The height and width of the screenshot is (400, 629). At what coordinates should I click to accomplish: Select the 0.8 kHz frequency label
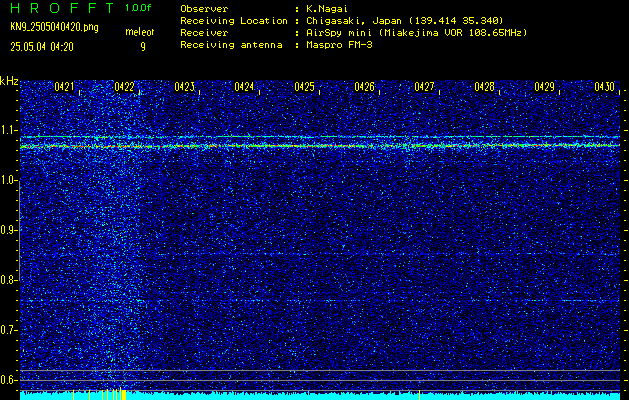click(x=8, y=280)
